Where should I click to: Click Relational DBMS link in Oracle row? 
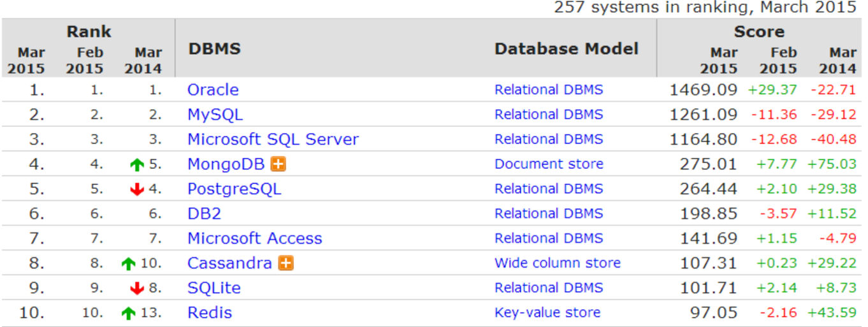[x=549, y=90]
